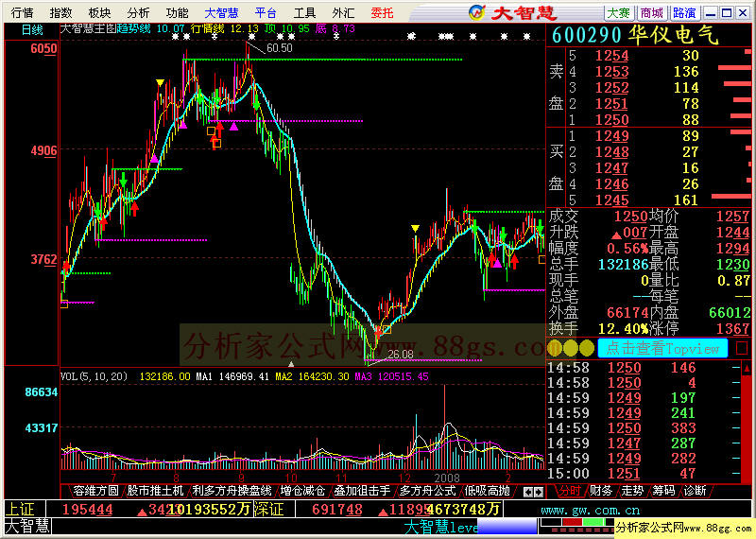The image size is (756, 539).
Task: Click the 上证 index label in status bar
Action: pyautogui.click(x=21, y=510)
